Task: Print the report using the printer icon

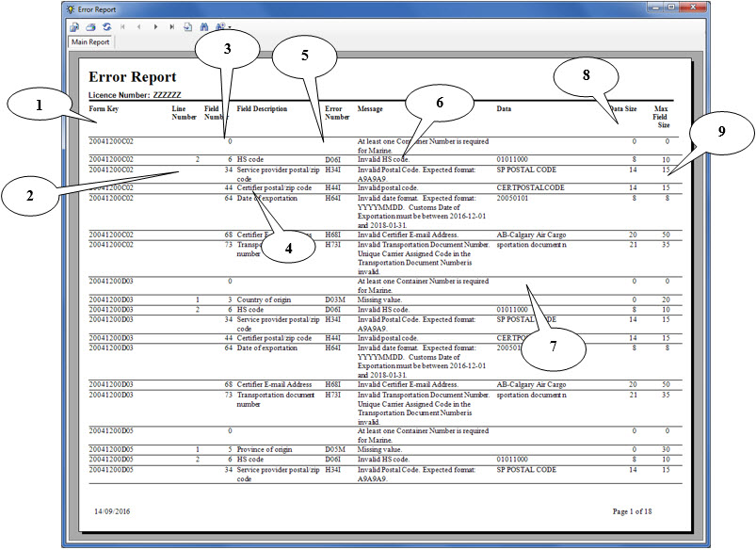Action: pos(90,27)
